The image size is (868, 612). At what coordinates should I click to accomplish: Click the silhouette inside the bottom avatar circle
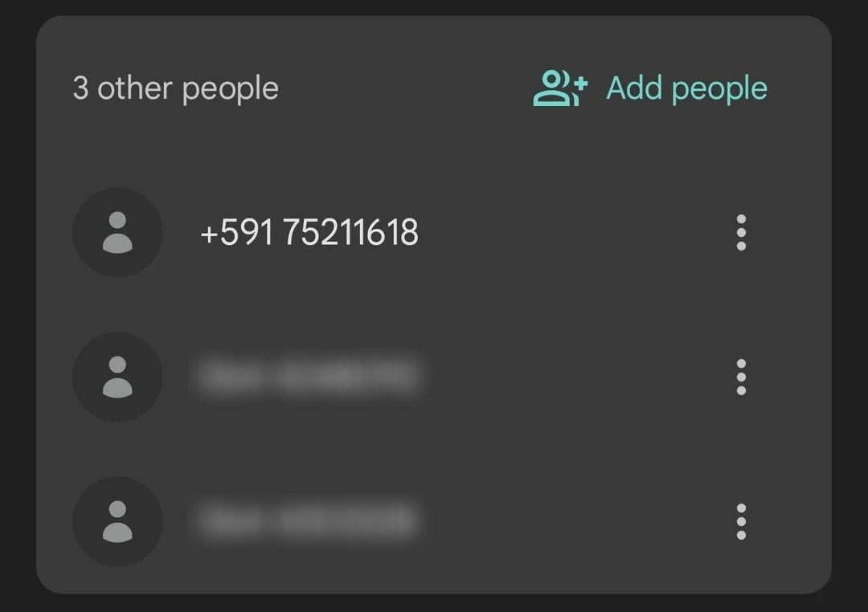(x=117, y=521)
